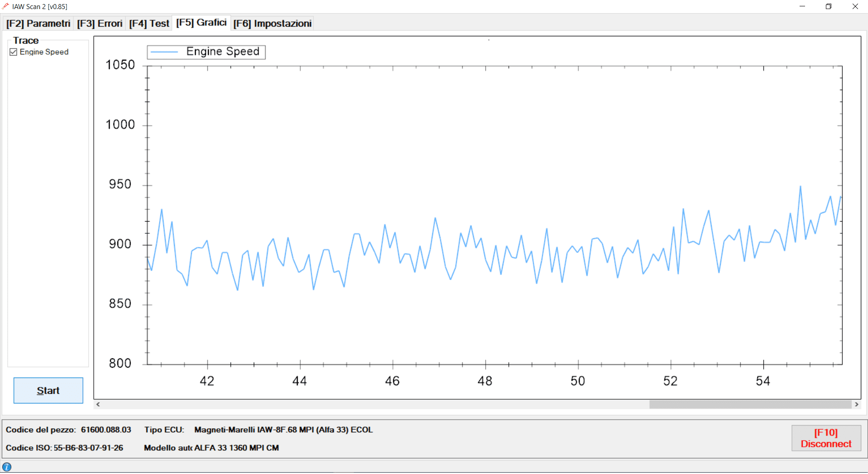
Task: Click the model text ALFA 33 1360 MPI CM
Action: (x=236, y=448)
